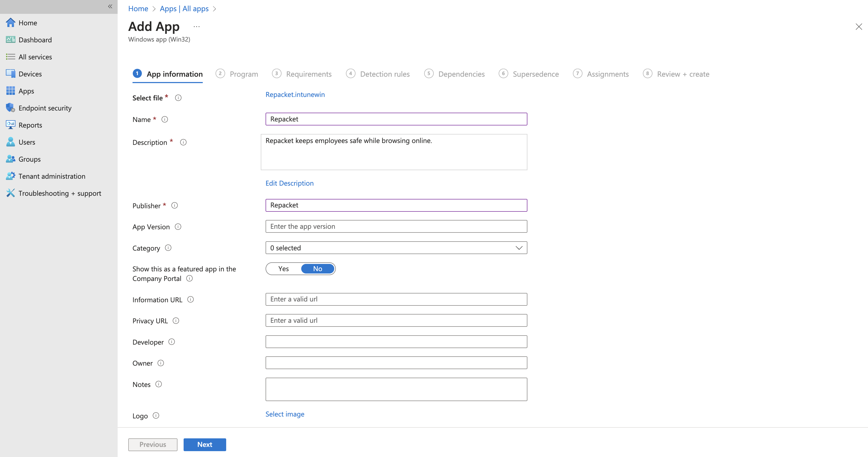The height and width of the screenshot is (457, 868).
Task: Click info icon next to Publisher
Action: [175, 205]
